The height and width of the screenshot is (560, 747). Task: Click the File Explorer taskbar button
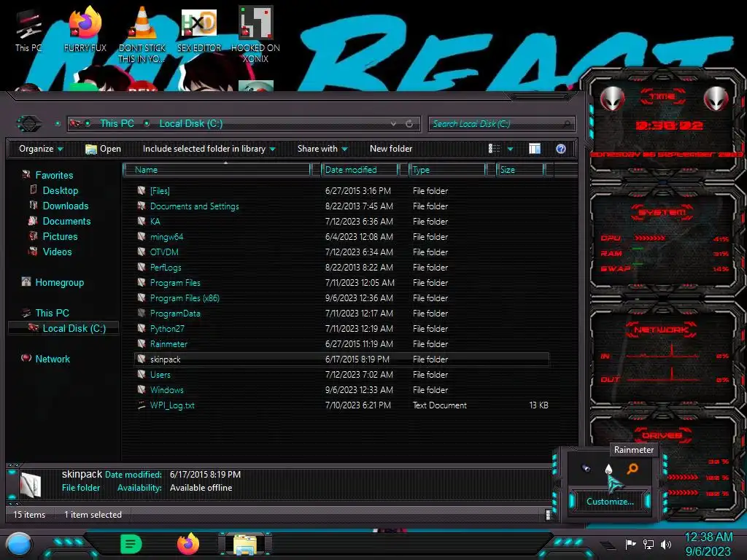pyautogui.click(x=245, y=545)
